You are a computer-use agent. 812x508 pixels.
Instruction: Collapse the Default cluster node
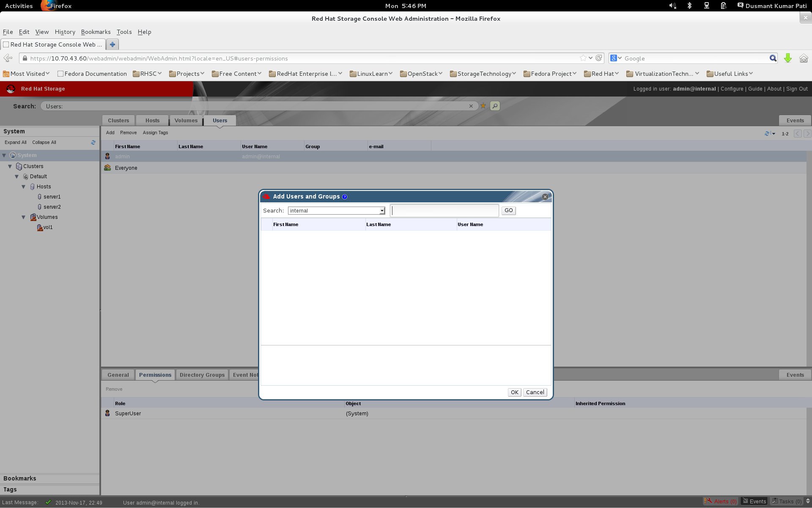pos(17,177)
